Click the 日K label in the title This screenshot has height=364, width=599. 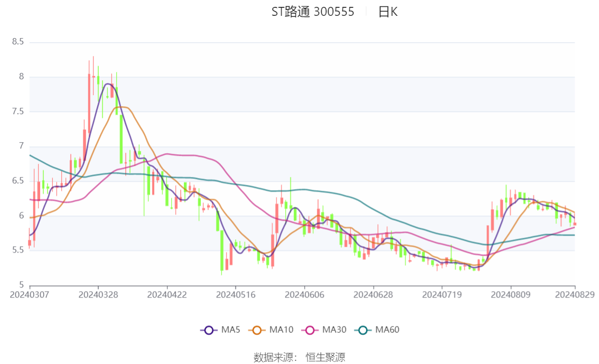(x=388, y=12)
